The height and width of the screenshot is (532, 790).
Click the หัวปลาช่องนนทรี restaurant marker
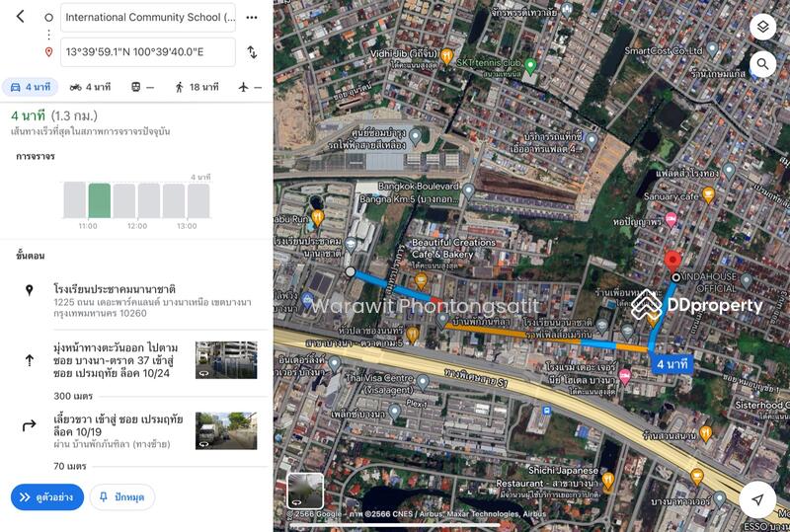pyautogui.click(x=413, y=336)
